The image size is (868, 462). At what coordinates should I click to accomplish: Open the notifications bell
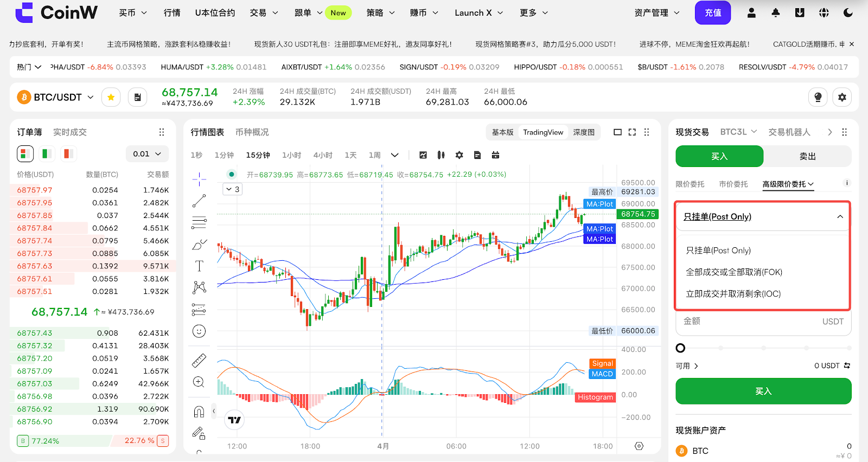pos(776,13)
